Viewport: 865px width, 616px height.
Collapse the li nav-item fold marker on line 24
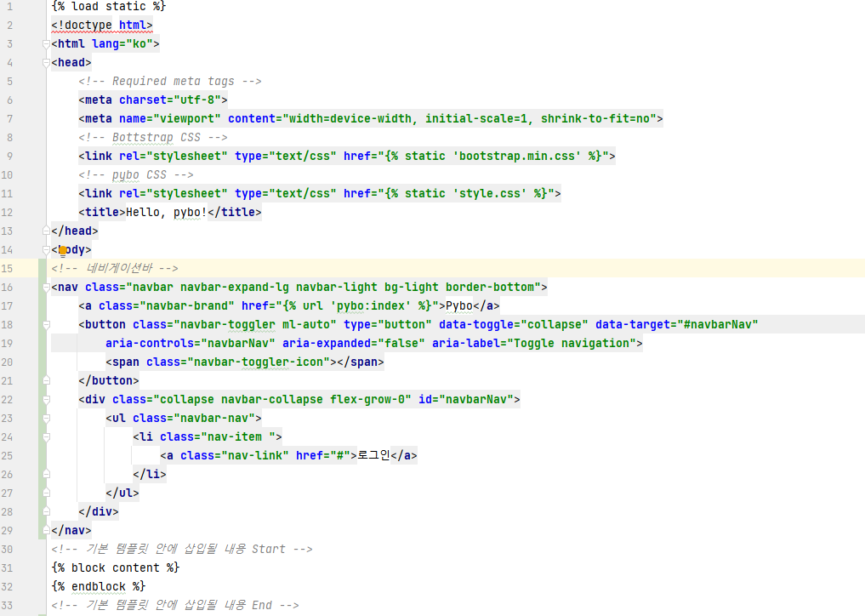click(46, 437)
